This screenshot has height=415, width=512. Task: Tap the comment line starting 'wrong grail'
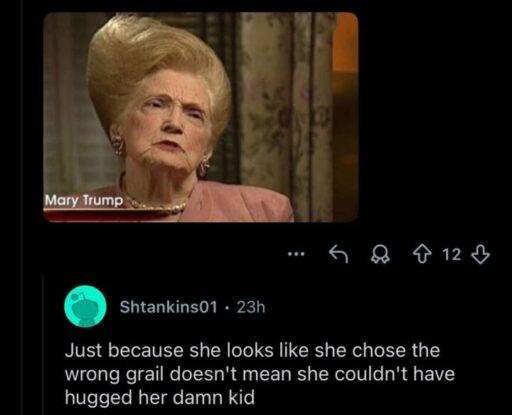tap(260, 374)
